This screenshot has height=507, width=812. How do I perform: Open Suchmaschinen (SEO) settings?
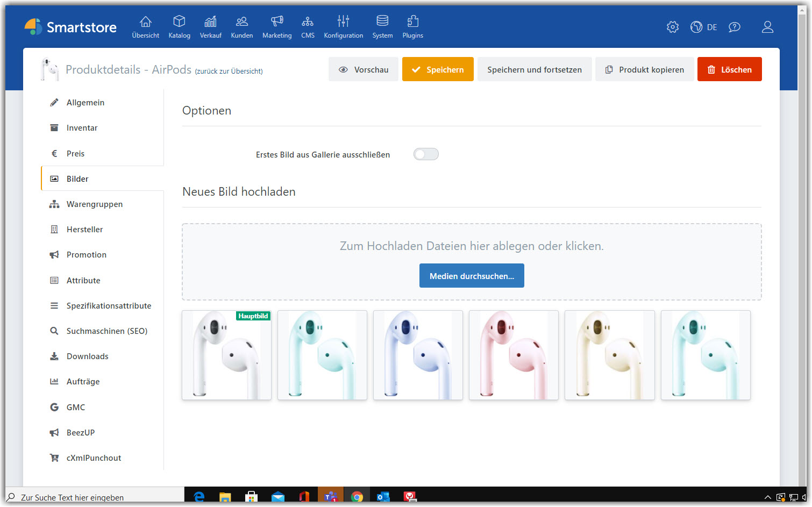106,331
